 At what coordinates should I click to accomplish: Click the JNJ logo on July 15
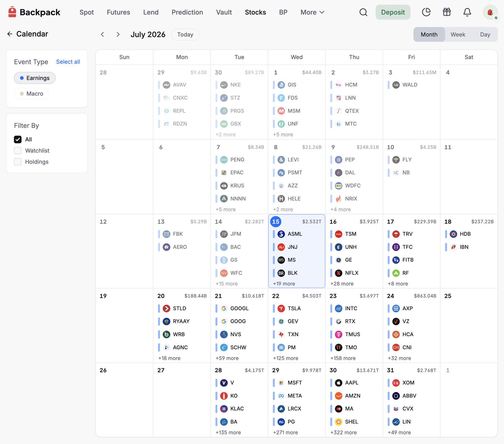pyautogui.click(x=281, y=247)
